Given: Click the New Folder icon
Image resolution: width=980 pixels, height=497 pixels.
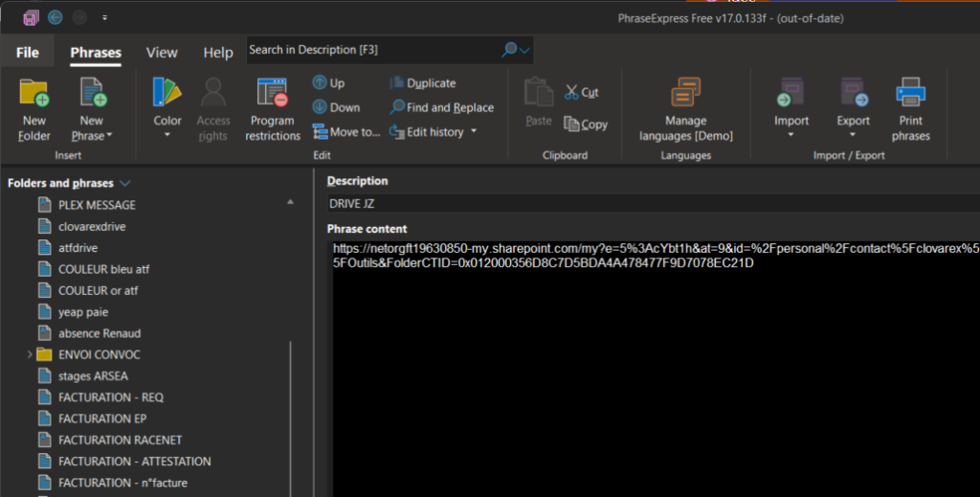Looking at the screenshot, I should point(34,93).
